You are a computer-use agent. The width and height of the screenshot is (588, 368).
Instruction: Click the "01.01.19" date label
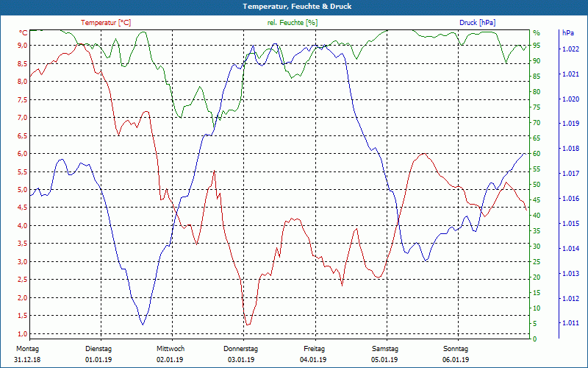98,360
